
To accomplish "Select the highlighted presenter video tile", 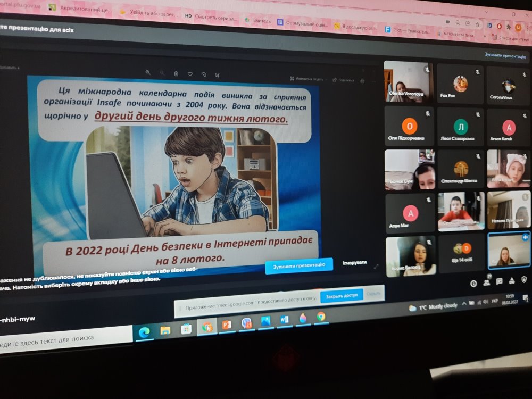I will point(509,251).
